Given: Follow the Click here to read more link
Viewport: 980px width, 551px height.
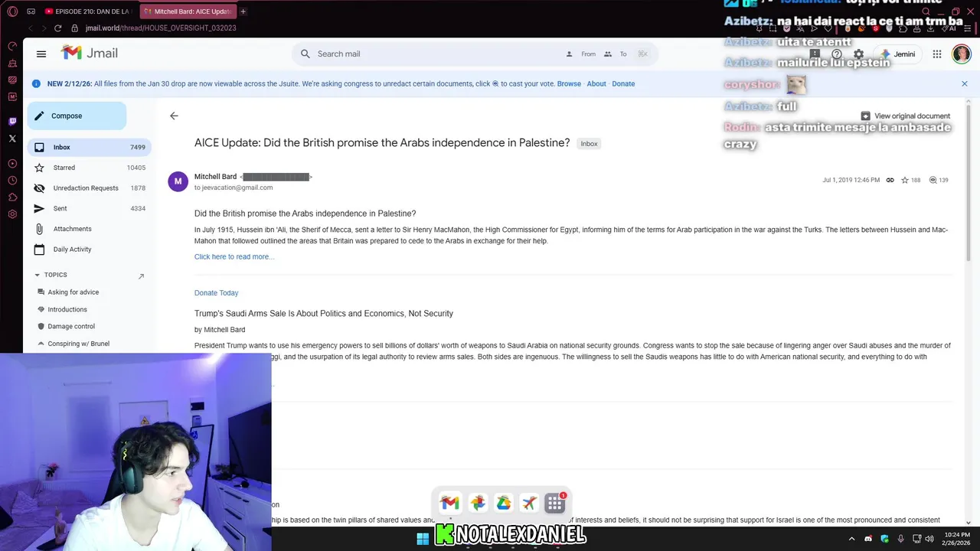Looking at the screenshot, I should [234, 256].
